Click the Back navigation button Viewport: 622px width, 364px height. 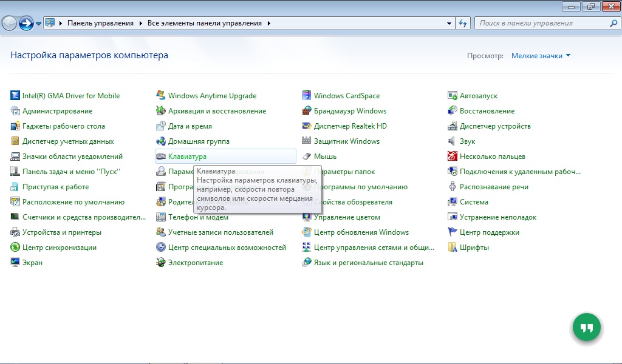pos(9,24)
